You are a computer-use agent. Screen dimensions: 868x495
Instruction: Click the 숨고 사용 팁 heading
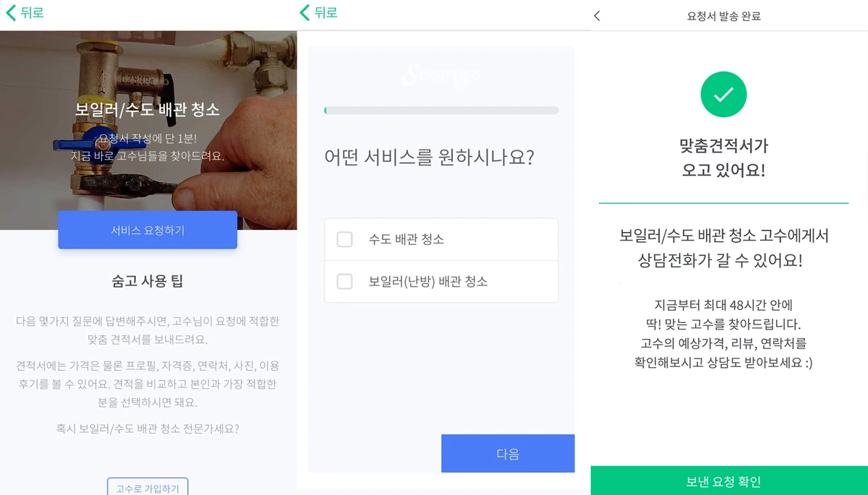pyautogui.click(x=148, y=281)
